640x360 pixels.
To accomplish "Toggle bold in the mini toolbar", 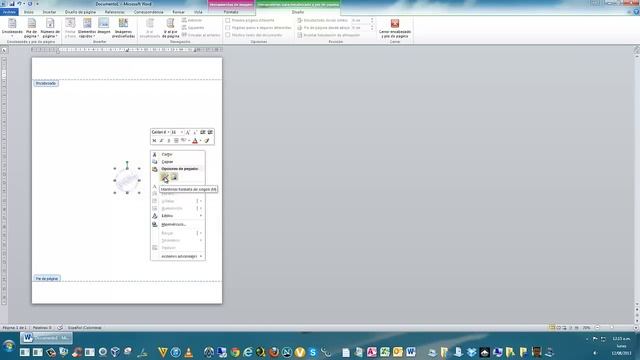I will tap(154, 140).
